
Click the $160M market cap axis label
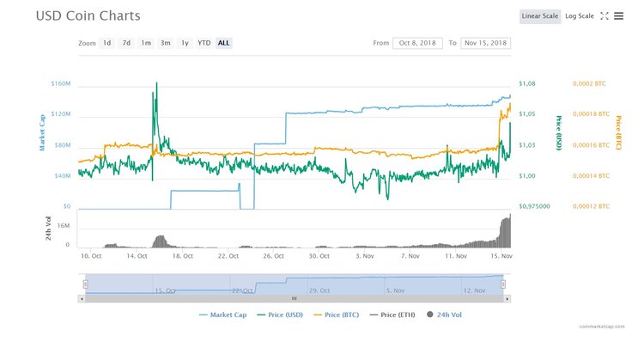click(x=61, y=83)
